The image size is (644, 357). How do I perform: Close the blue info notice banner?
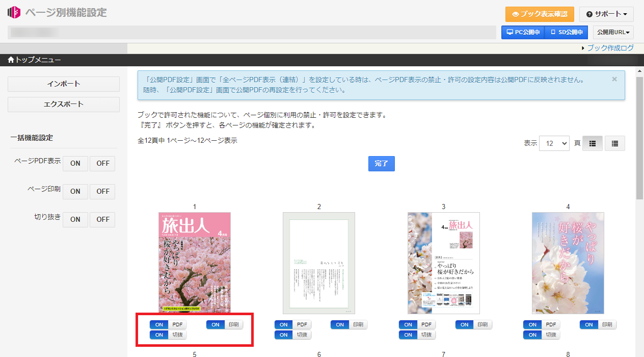614,79
